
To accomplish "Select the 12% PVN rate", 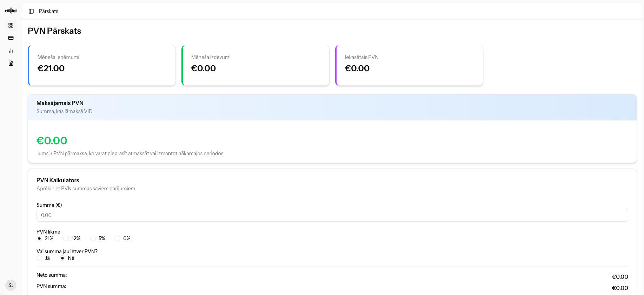I will 66,238.
